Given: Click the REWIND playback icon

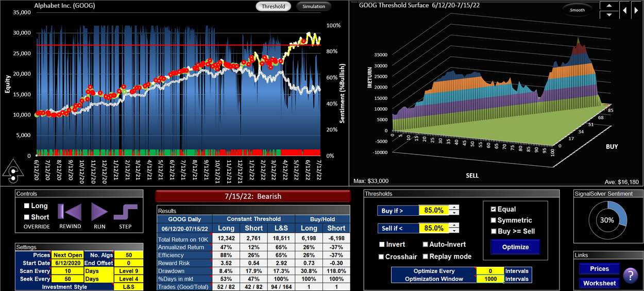Looking at the screenshot, I should pyautogui.click(x=70, y=212).
